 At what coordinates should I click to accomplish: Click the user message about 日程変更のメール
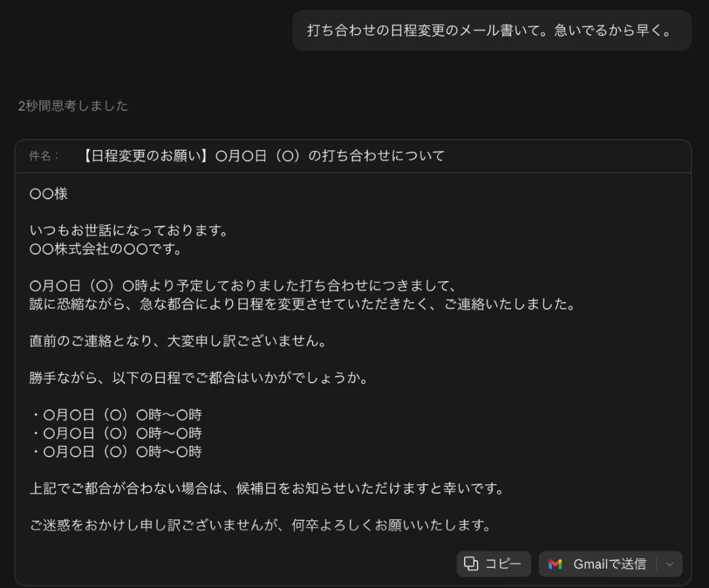click(492, 30)
